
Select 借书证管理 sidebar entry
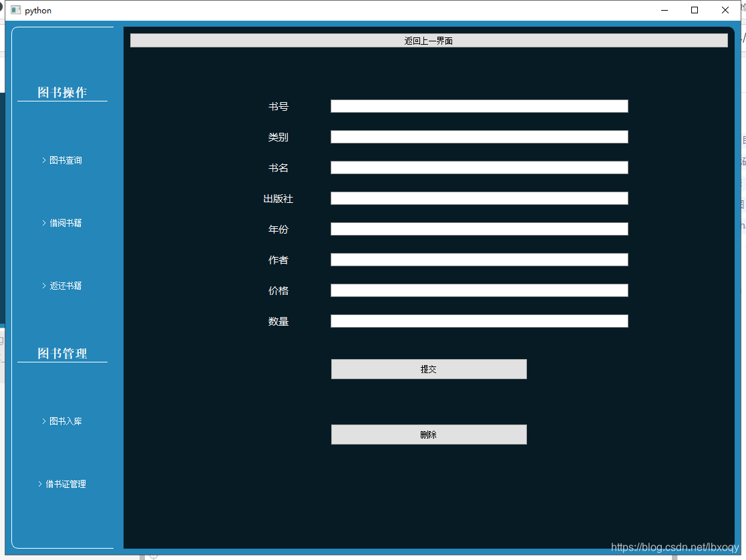tap(62, 484)
